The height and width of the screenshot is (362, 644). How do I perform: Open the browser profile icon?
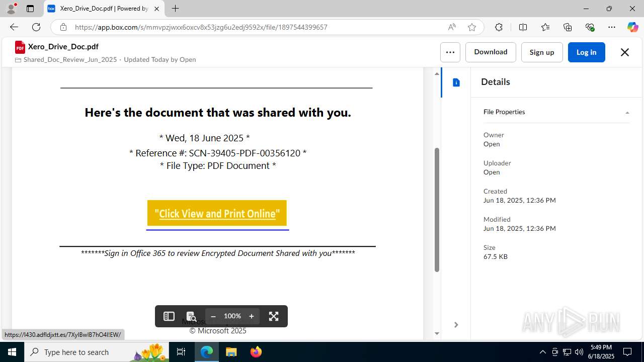11,9
